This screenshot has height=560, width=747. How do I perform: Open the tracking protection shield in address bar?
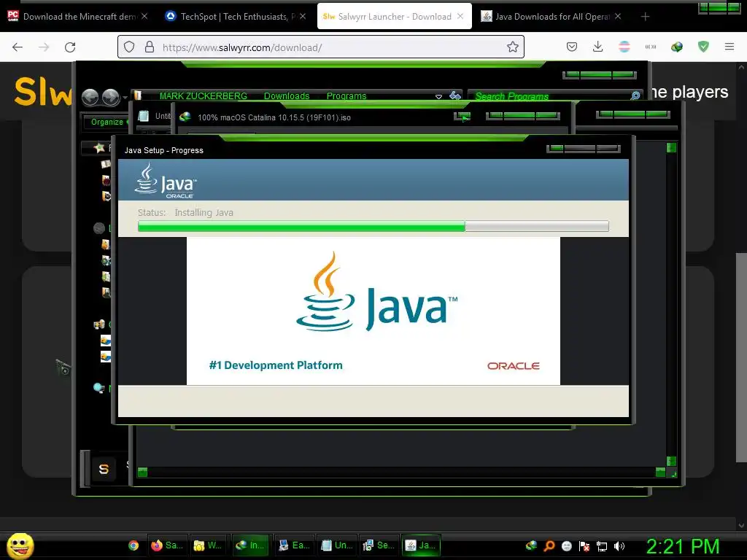point(129,47)
